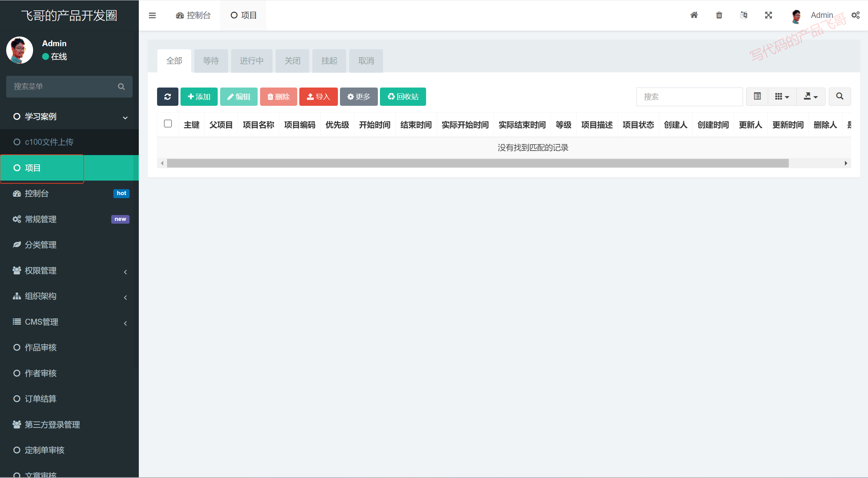Screen dimensions: 868x478
Task: Open the columns grid dropdown
Action: pos(782,96)
